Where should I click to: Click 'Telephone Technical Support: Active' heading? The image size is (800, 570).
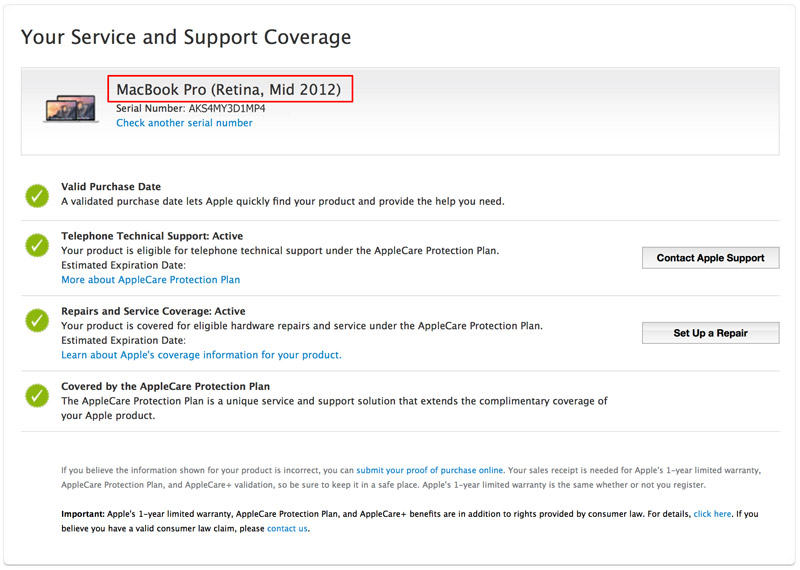click(x=152, y=236)
